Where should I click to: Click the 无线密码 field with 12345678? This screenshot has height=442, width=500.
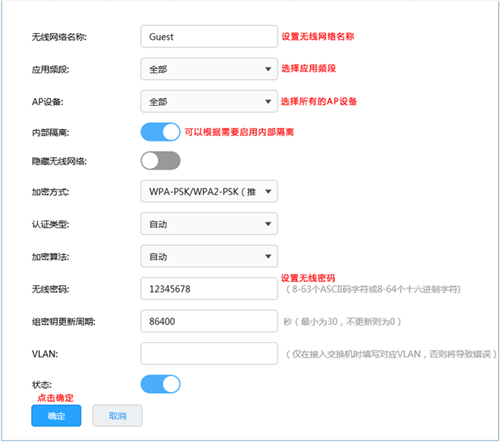[x=209, y=289]
